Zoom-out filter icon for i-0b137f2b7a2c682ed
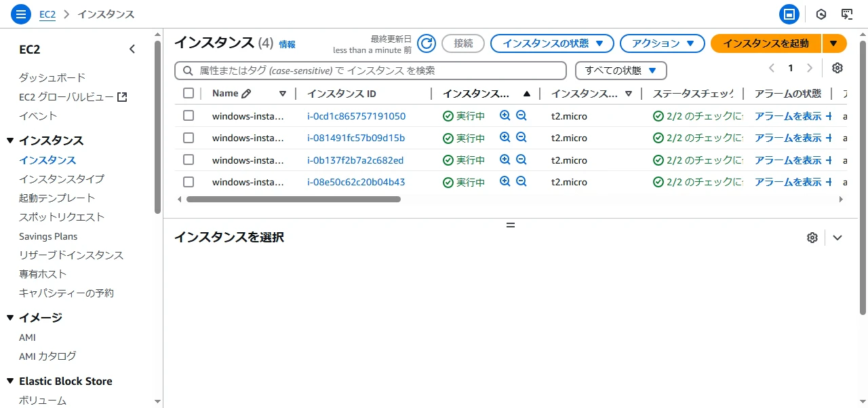 pos(521,160)
